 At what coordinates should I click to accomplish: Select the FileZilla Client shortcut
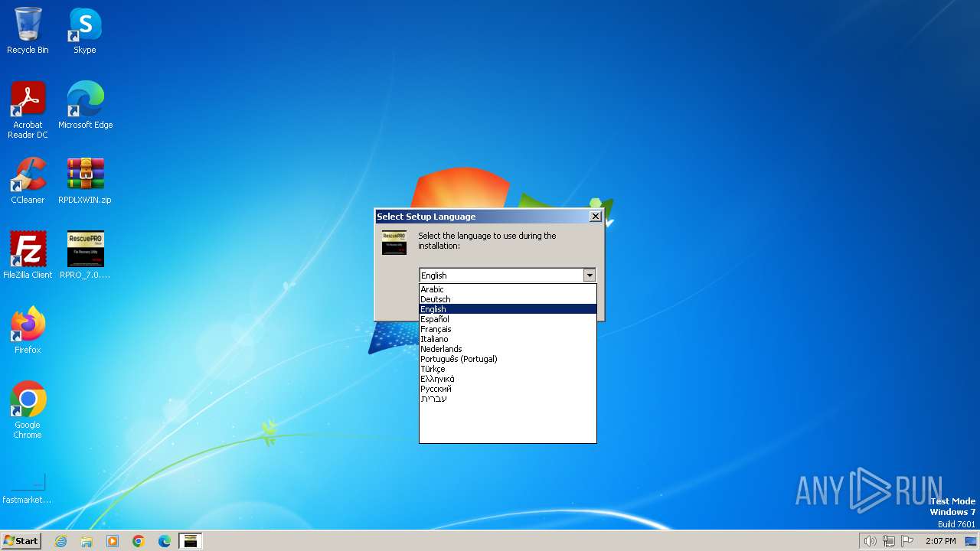pos(28,255)
